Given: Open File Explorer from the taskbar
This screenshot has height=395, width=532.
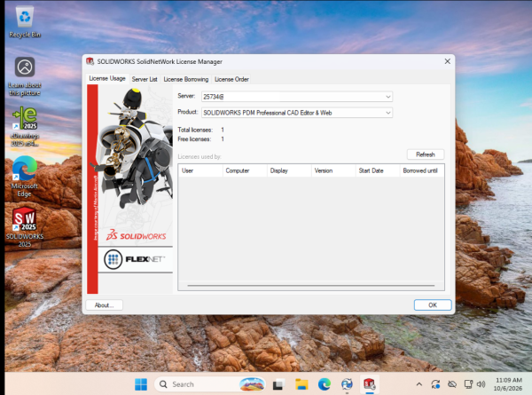Looking at the screenshot, I should point(301,384).
